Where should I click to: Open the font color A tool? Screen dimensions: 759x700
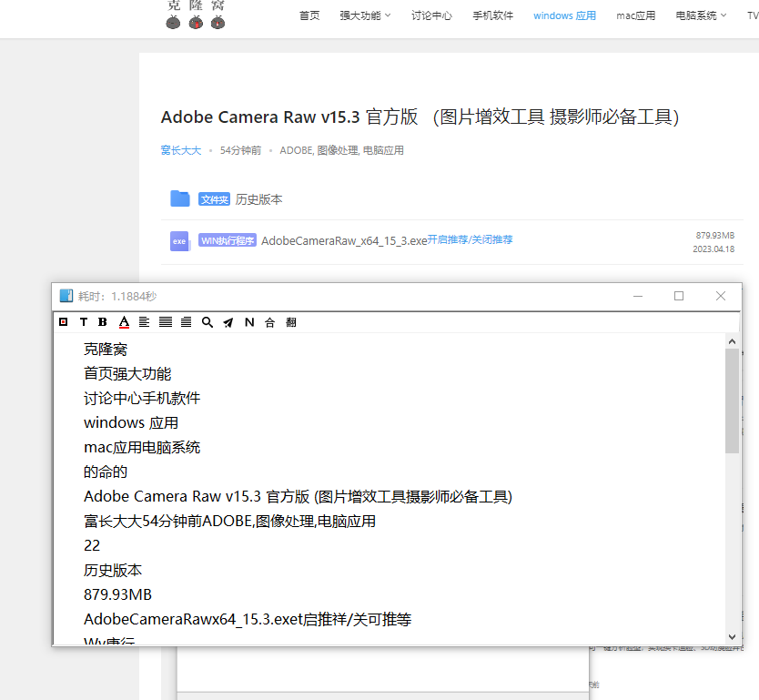(x=124, y=322)
